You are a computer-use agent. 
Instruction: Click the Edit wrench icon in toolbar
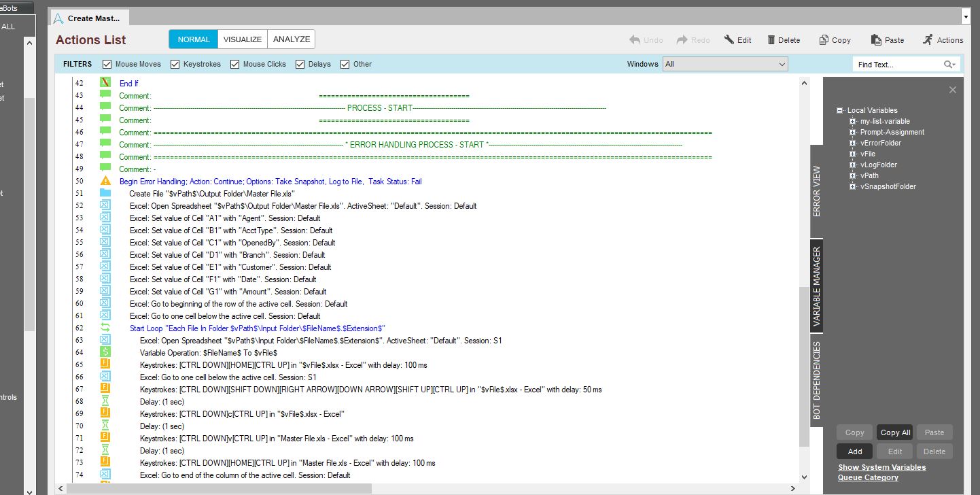point(729,40)
